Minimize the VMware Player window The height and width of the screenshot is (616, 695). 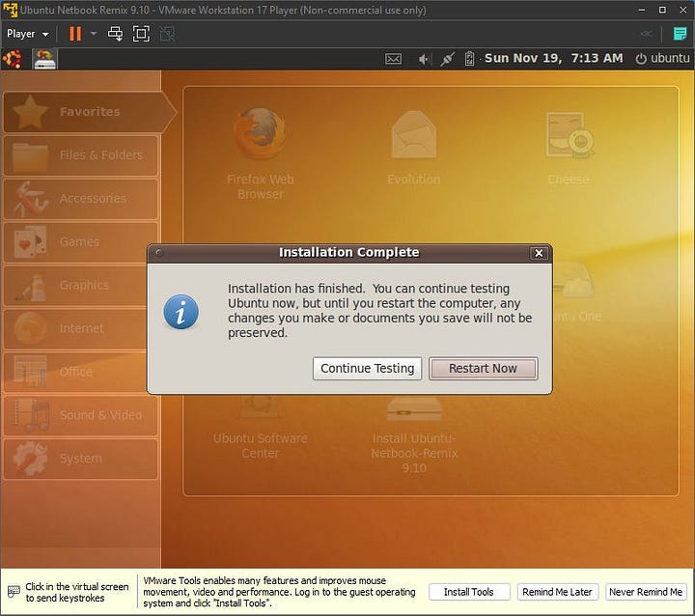(x=641, y=10)
